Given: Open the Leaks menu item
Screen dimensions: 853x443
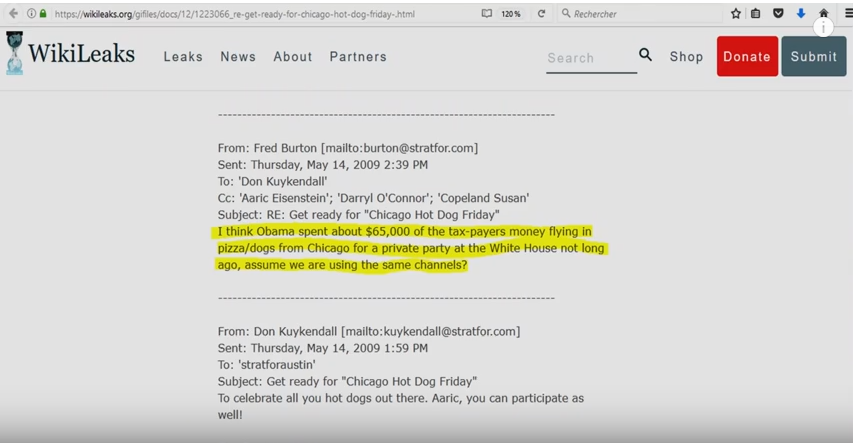Looking at the screenshot, I should click(183, 57).
